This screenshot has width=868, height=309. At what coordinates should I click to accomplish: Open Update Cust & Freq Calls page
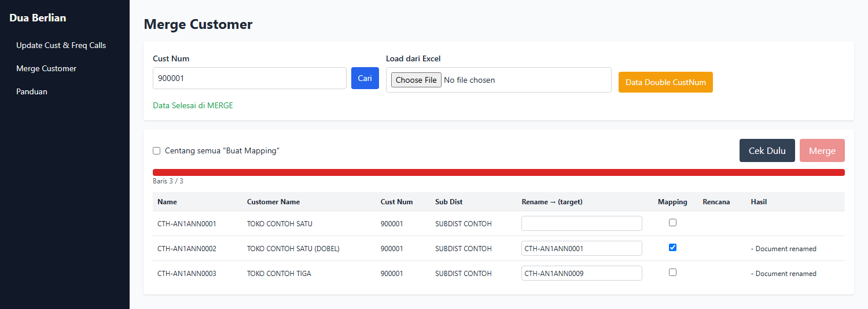(61, 45)
